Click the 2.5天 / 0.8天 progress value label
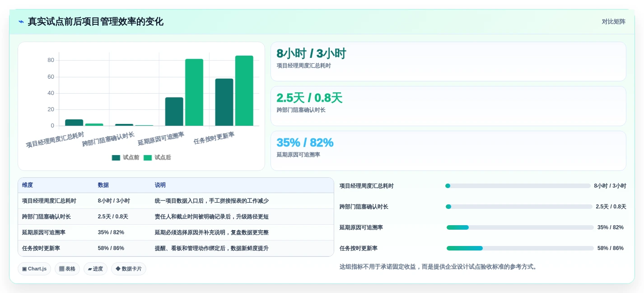 pos(611,207)
